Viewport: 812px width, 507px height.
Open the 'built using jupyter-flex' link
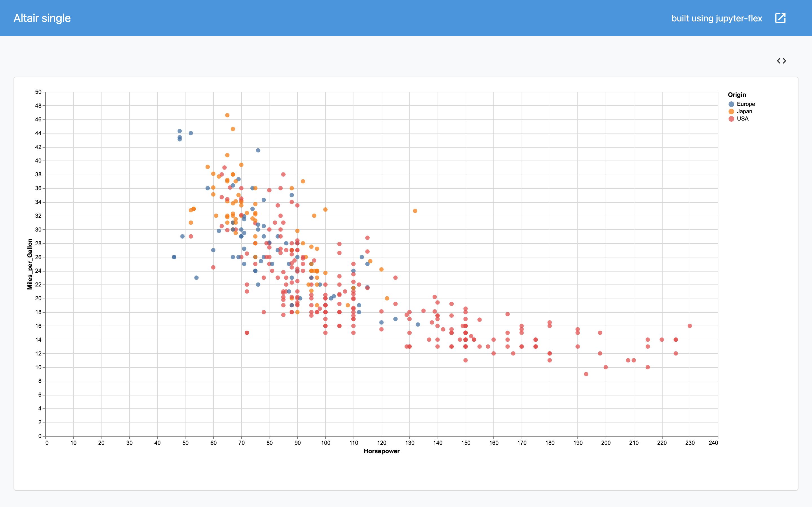click(x=717, y=18)
